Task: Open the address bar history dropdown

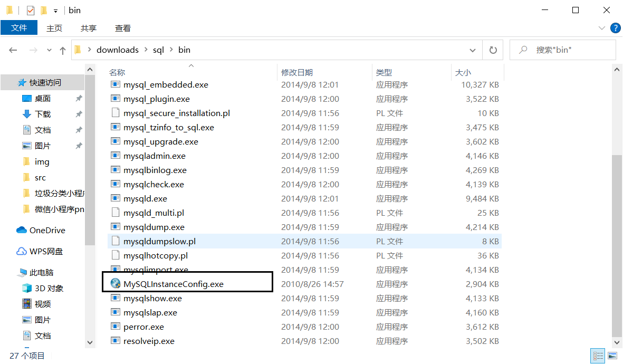Action: pos(473,50)
